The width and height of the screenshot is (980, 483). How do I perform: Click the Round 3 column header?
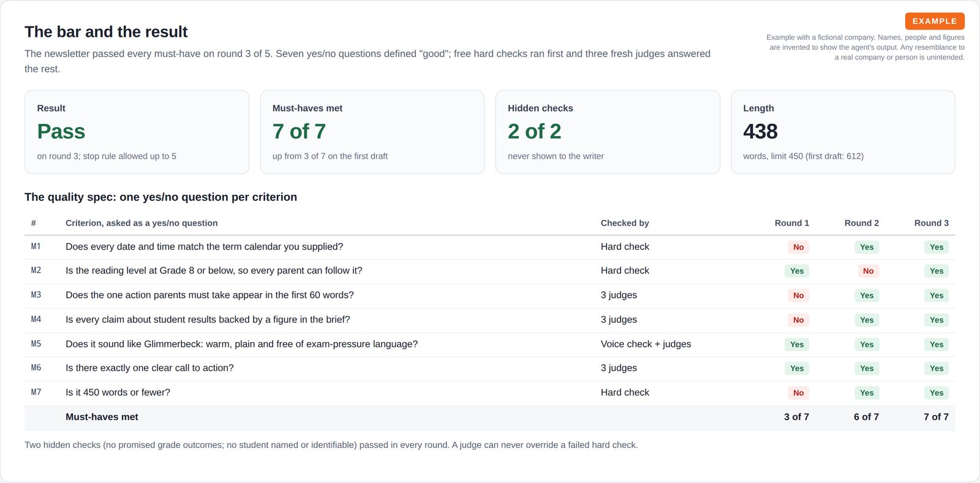[x=931, y=223]
